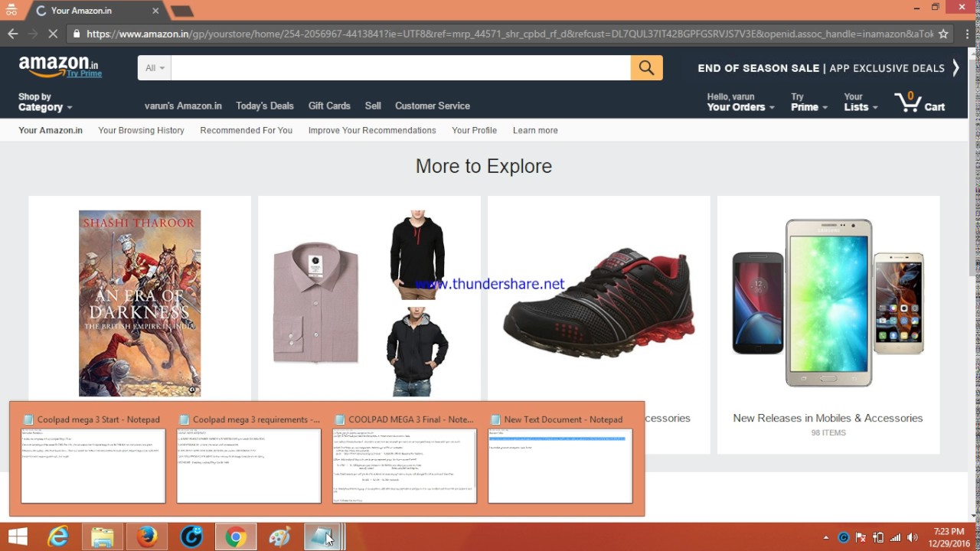Viewport: 980px width, 551px height.
Task: Click the blue circular C taskbar icon
Action: [x=191, y=537]
